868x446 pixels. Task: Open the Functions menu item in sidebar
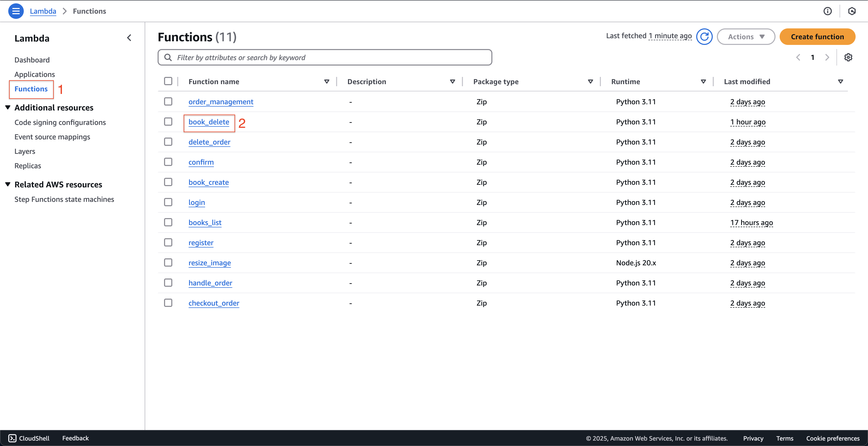31,88
